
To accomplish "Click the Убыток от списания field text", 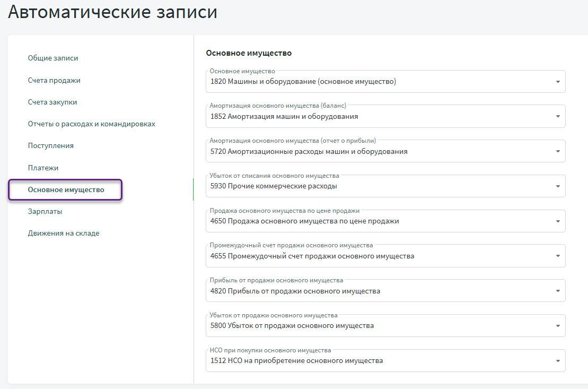I will tap(274, 186).
